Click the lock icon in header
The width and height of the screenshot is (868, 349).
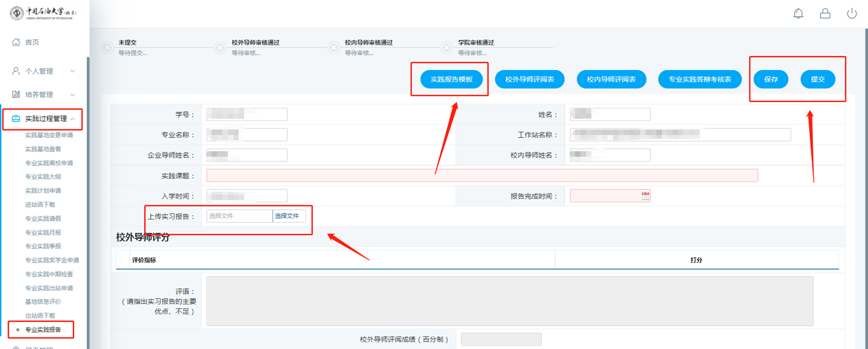tap(825, 14)
